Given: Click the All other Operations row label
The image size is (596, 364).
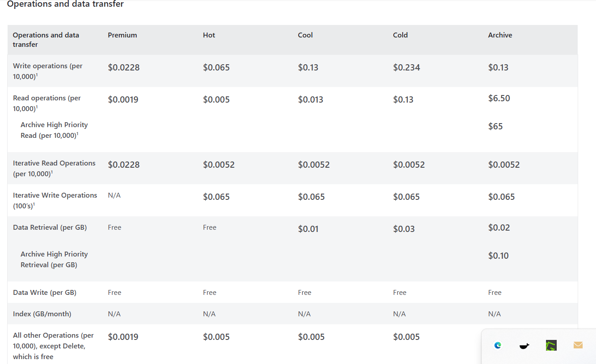Looking at the screenshot, I should click(x=53, y=346).
